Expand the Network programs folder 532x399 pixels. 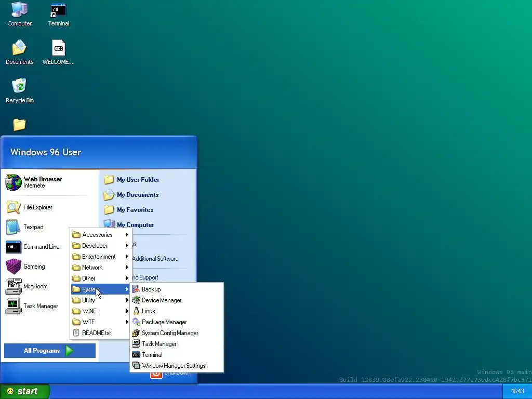pyautogui.click(x=101, y=268)
